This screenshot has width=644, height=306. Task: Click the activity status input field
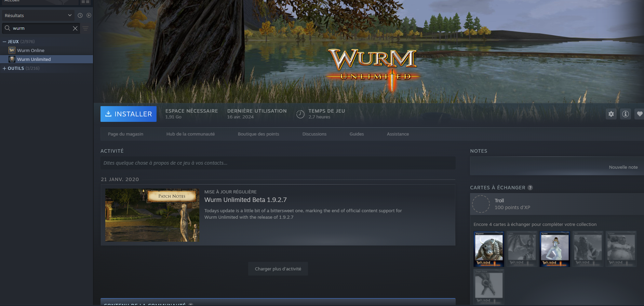pyautogui.click(x=278, y=163)
